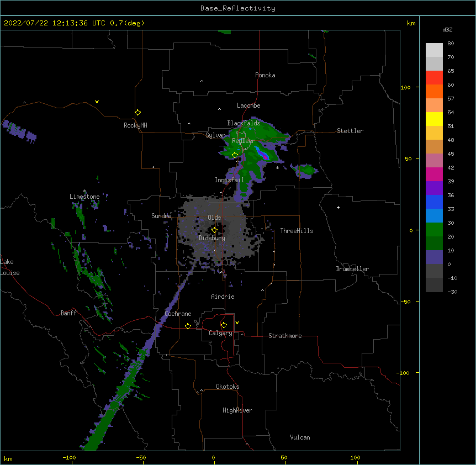This screenshot has width=476, height=465.
Task: Select the yellow diamond radar site marker near Olds
Action: 214,230
